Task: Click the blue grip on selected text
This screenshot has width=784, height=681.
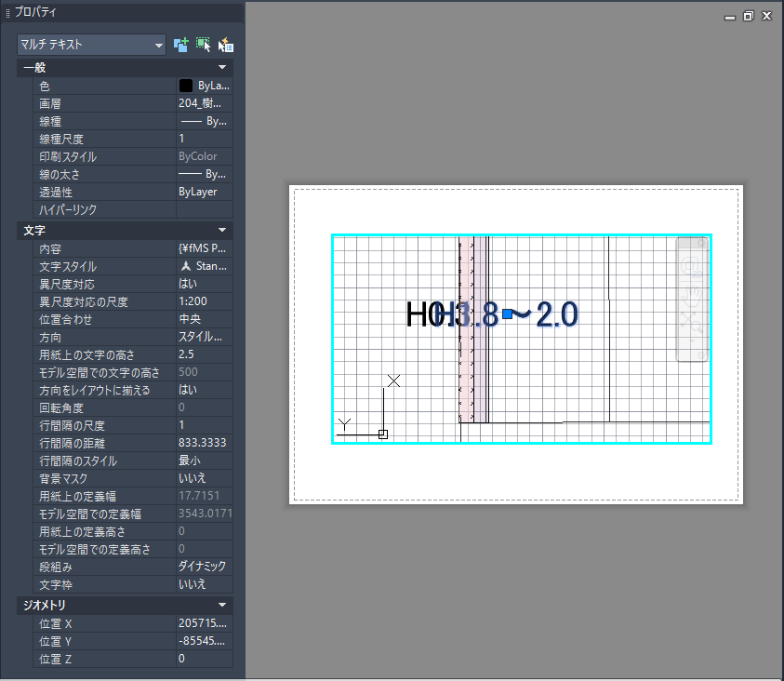Action: tap(507, 314)
